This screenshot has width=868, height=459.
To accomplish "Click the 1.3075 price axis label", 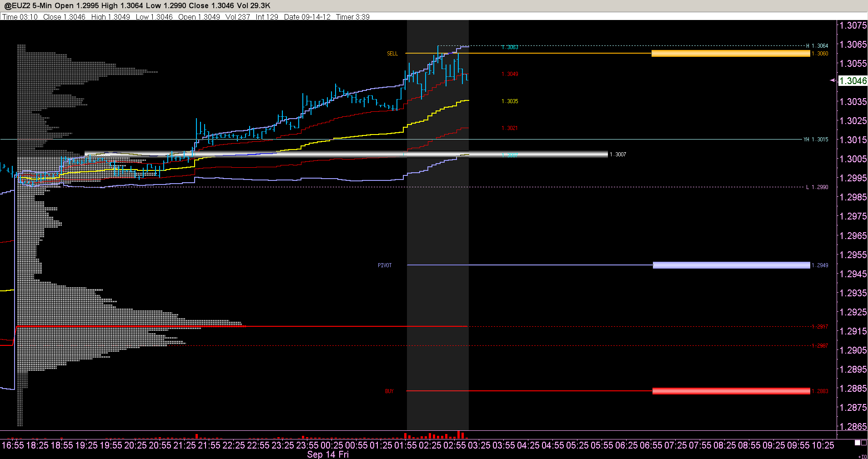I will tap(853, 25).
